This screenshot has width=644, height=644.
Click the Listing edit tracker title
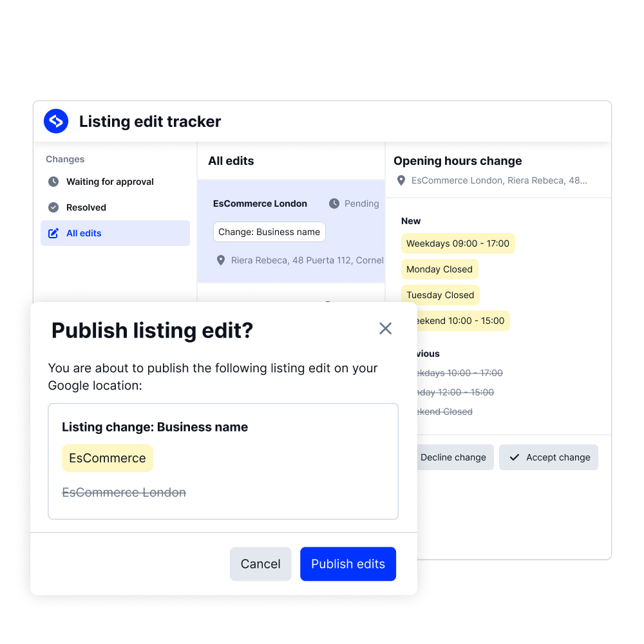(150, 122)
